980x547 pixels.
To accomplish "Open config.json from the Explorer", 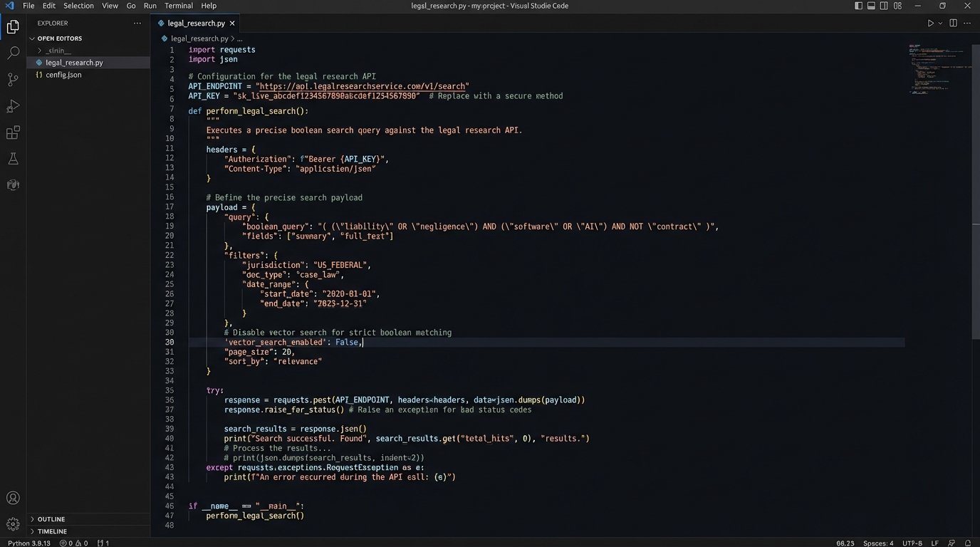I will click(63, 74).
